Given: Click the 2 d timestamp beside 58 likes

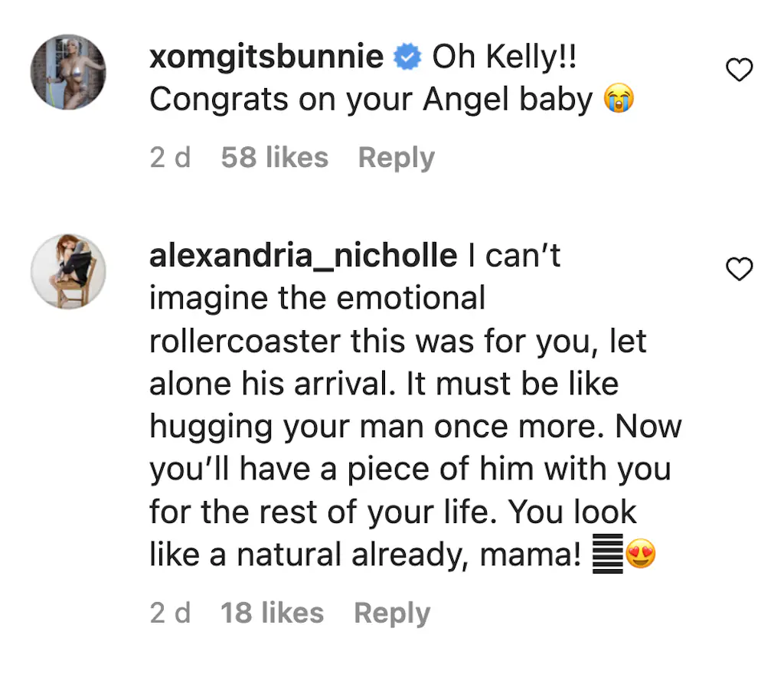Looking at the screenshot, I should 170,158.
